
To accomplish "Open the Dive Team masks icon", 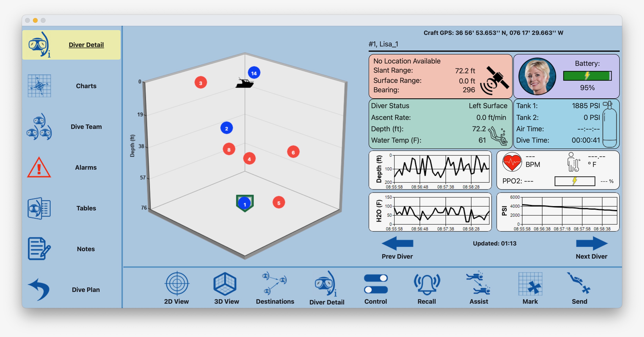I will (x=39, y=127).
